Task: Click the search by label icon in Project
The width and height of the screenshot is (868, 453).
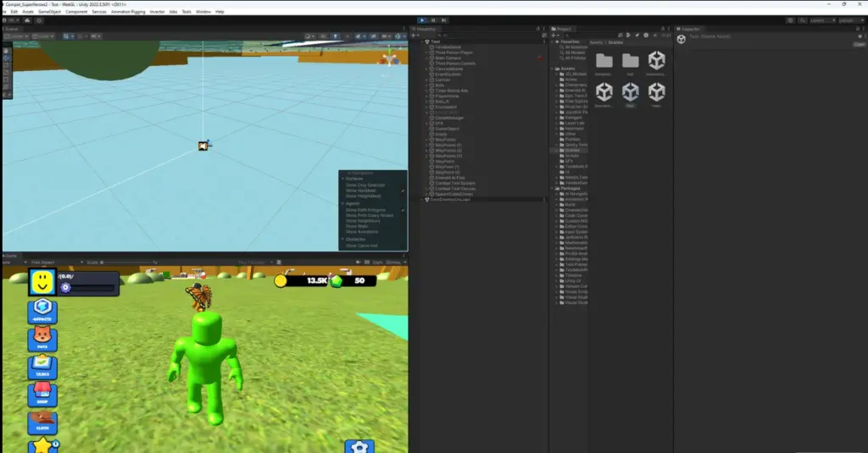Action: tap(637, 36)
